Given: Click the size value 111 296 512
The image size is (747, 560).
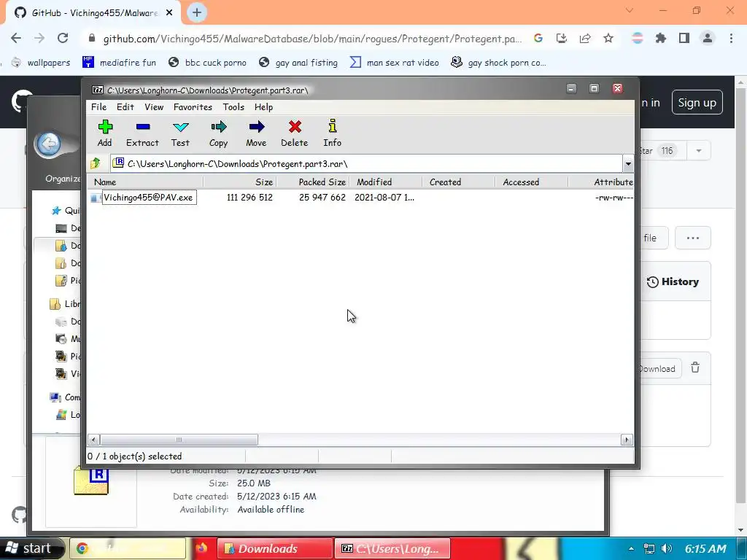Looking at the screenshot, I should [x=249, y=198].
